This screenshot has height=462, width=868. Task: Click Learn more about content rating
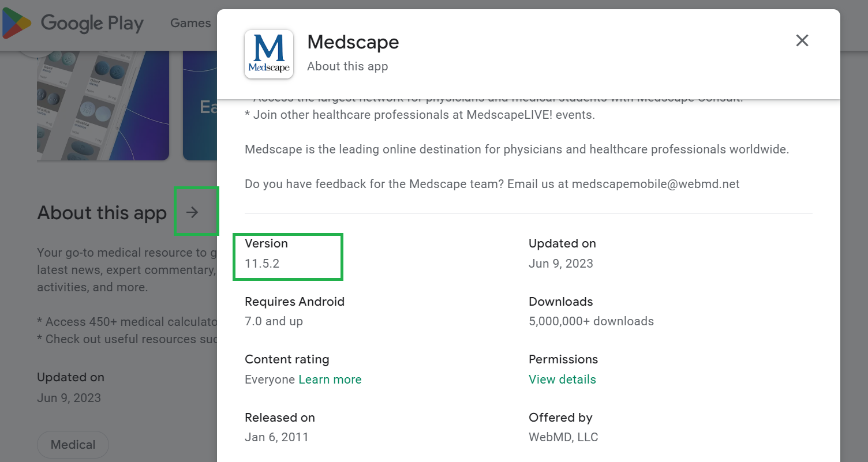tap(330, 380)
